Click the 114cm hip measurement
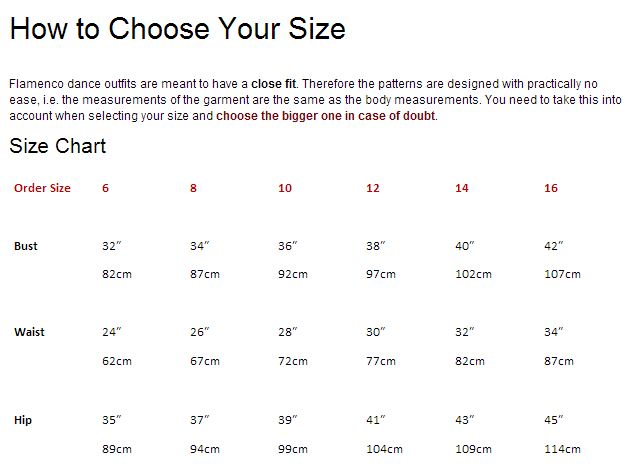Image resolution: width=635 pixels, height=474 pixels. [562, 449]
